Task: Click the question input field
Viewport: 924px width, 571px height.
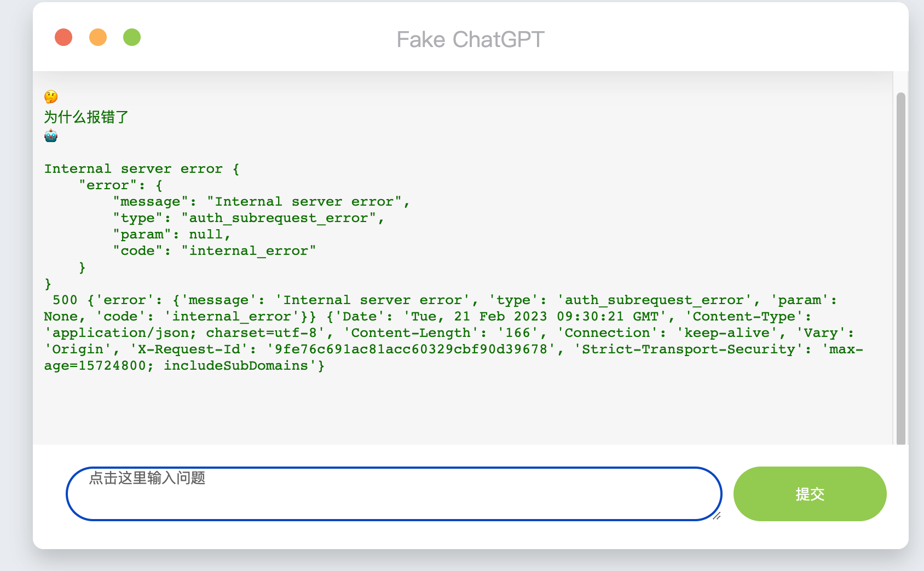Action: 393,493
